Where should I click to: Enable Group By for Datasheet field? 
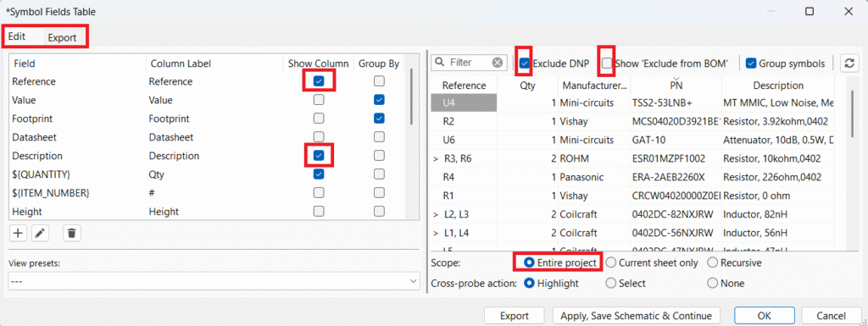[379, 137]
